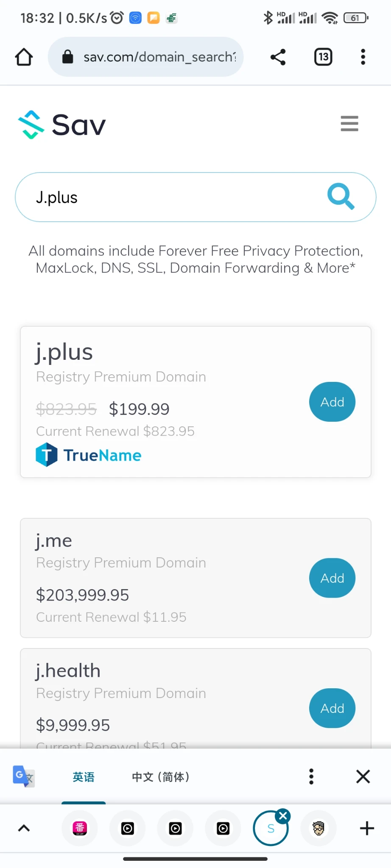Viewport: 391px width, 868px height.
Task: Open the Sav hamburger navigation menu
Action: click(x=349, y=124)
